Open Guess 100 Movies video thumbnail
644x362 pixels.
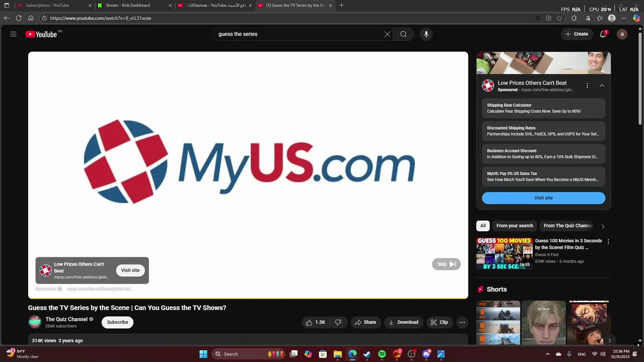[504, 253]
